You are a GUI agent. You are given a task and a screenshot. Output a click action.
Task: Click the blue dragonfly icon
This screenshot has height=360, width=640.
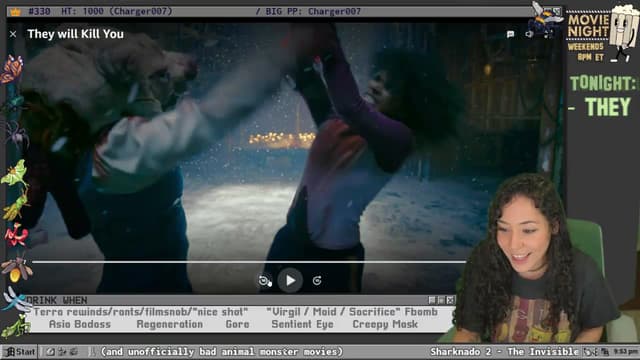tap(16, 300)
